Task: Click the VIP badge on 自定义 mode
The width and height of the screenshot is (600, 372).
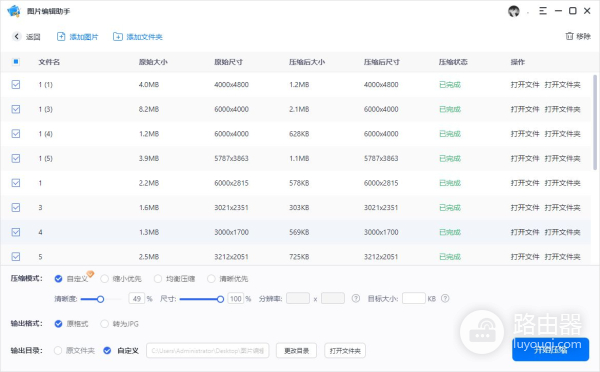Action: (90, 274)
